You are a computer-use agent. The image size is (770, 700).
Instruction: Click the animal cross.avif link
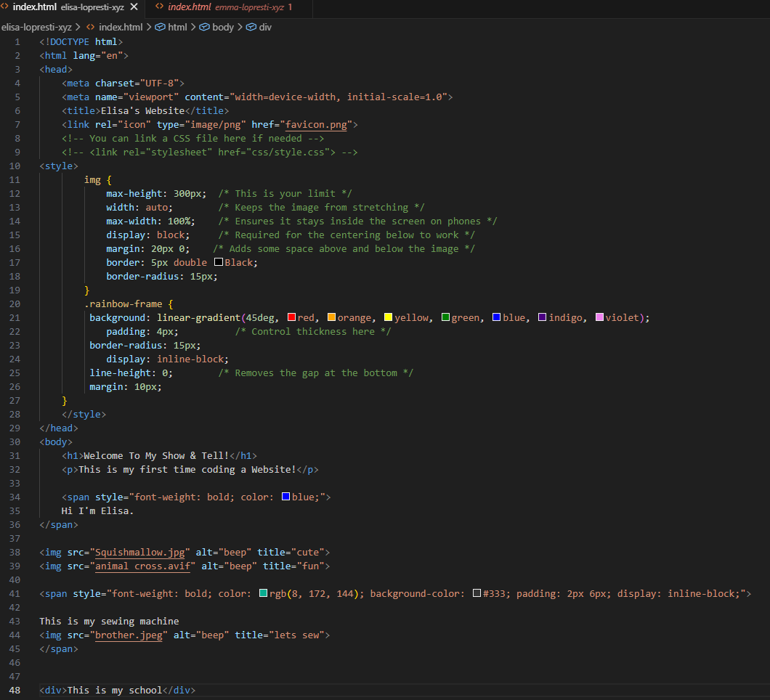coord(143,566)
